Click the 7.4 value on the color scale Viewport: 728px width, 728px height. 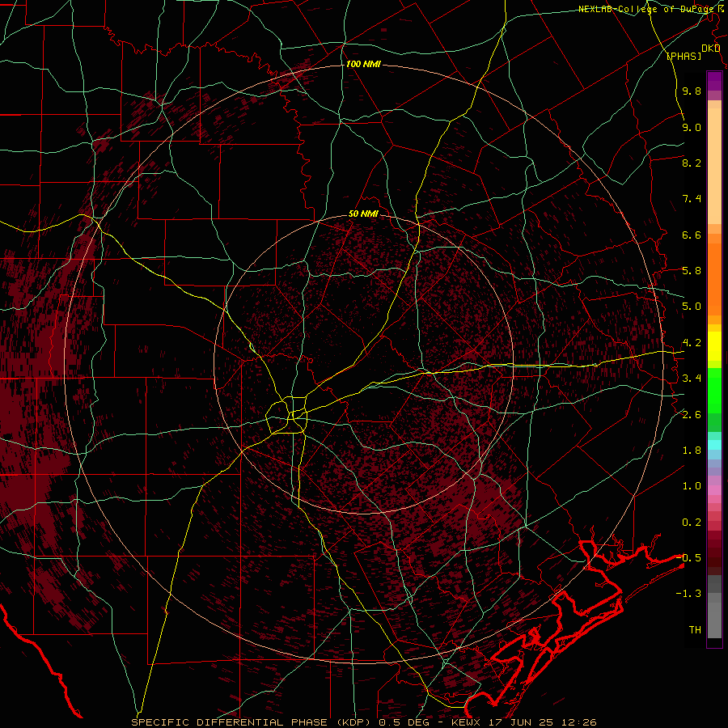pos(692,199)
